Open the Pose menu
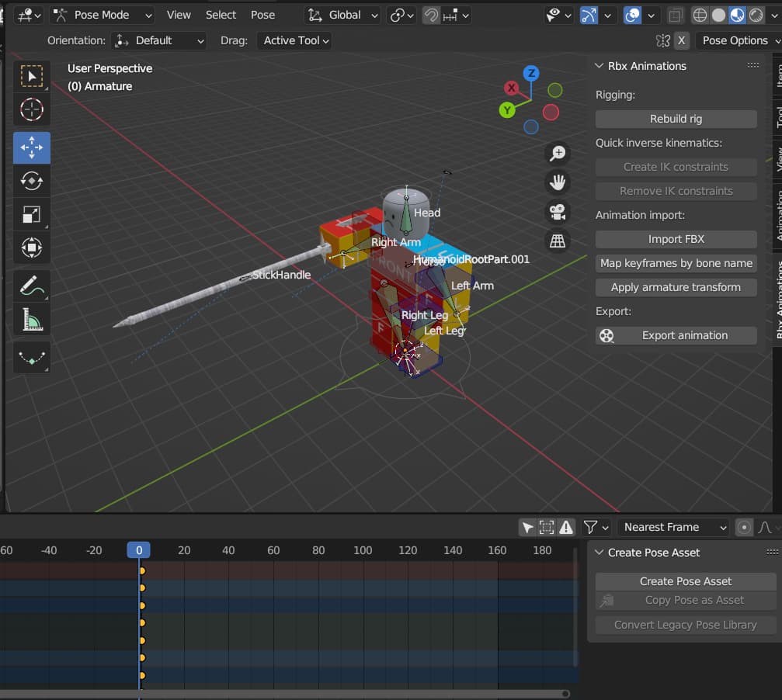782x700 pixels. point(262,15)
